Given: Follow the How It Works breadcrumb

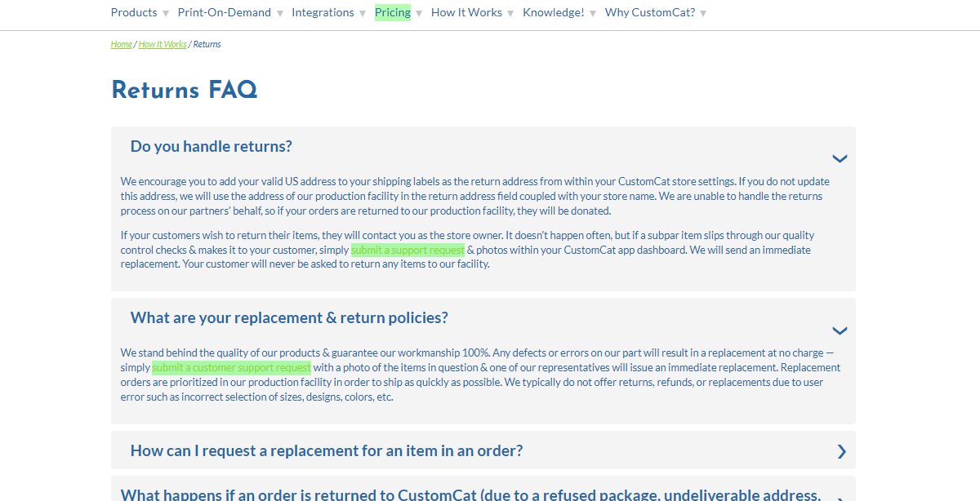Looking at the screenshot, I should coord(162,43).
